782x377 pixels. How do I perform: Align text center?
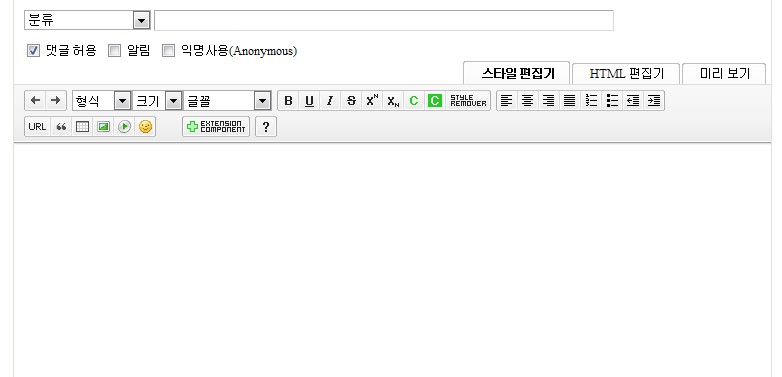528,101
